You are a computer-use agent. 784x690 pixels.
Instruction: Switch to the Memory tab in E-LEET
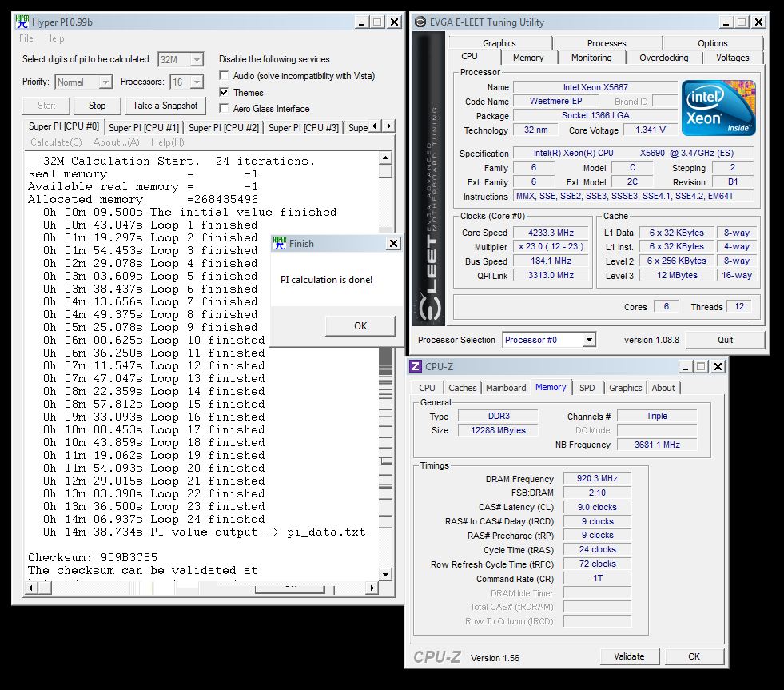click(x=528, y=58)
